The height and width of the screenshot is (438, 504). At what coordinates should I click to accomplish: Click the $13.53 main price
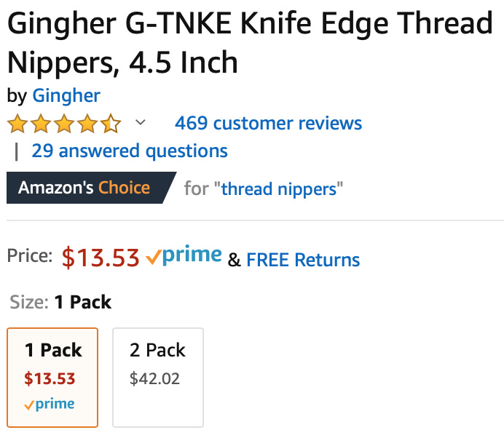click(101, 258)
